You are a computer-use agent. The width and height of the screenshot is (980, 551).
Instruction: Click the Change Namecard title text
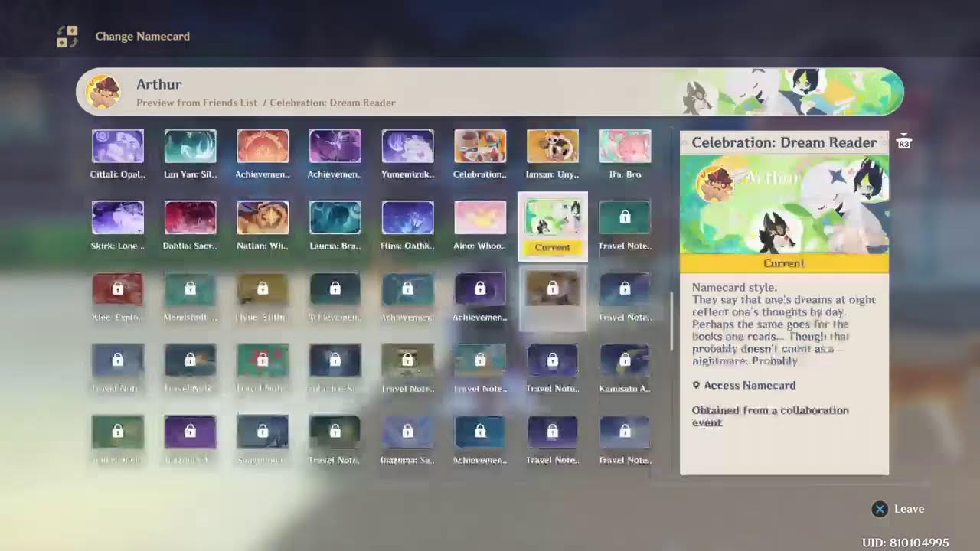point(142,37)
